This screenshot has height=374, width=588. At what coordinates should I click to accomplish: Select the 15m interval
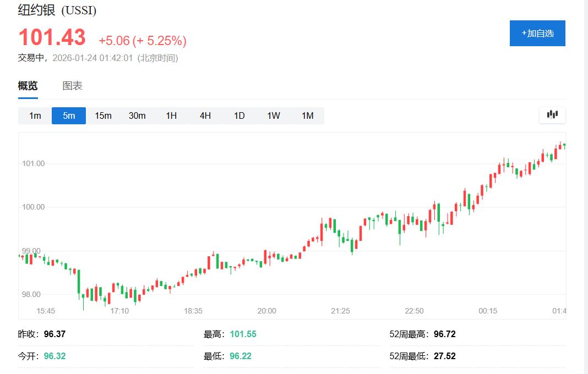(103, 116)
